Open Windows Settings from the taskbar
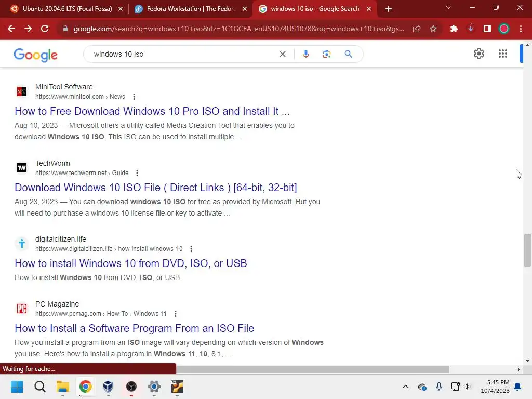 pos(154,387)
